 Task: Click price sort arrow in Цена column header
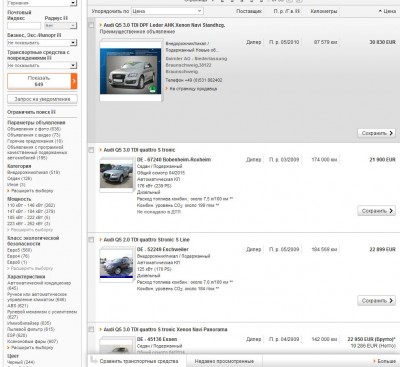(380, 11)
